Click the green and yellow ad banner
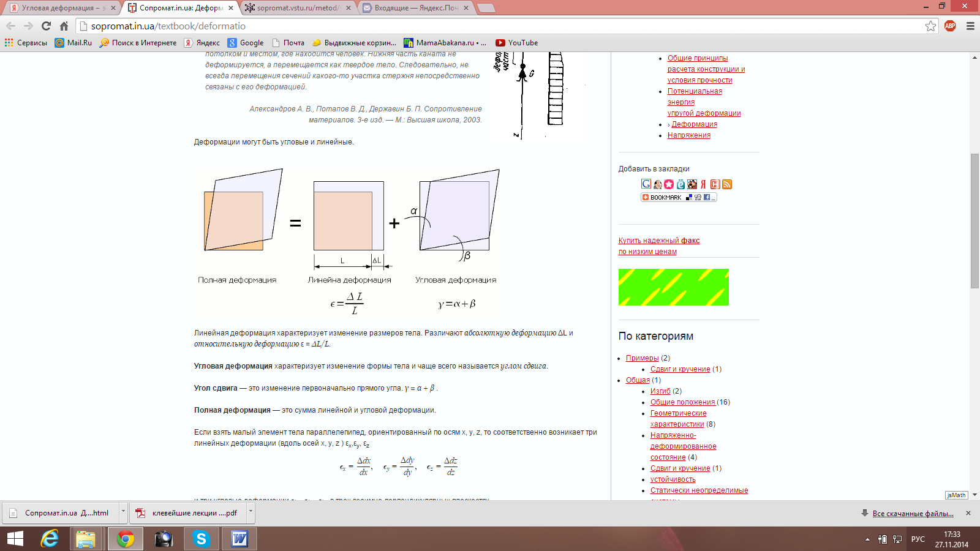Viewport: 980px width, 551px height. click(x=674, y=287)
